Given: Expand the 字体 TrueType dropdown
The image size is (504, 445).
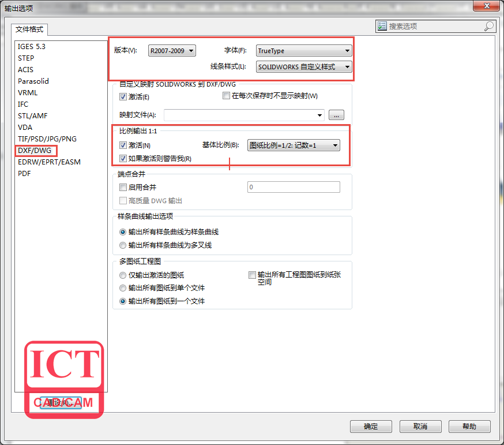Looking at the screenshot, I should point(303,51).
